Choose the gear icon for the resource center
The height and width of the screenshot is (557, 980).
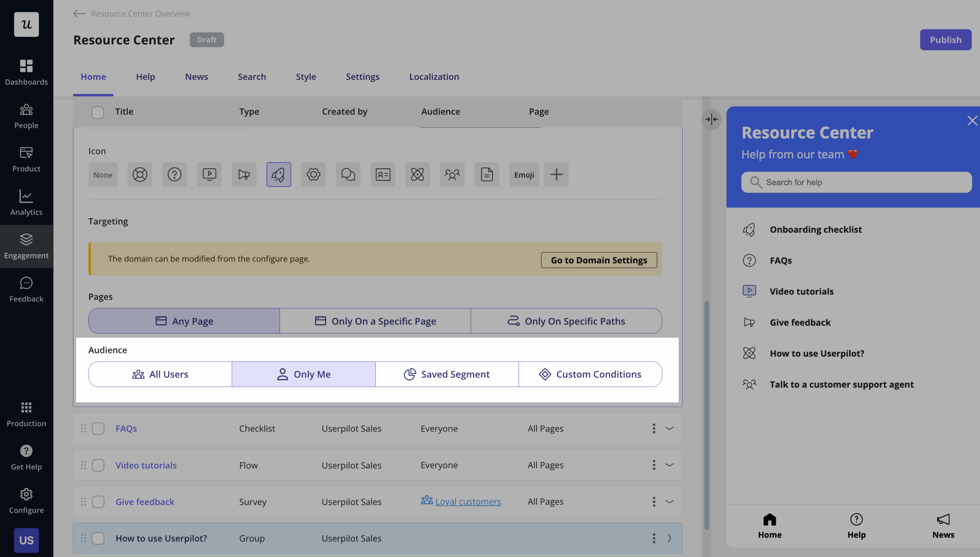(x=313, y=175)
